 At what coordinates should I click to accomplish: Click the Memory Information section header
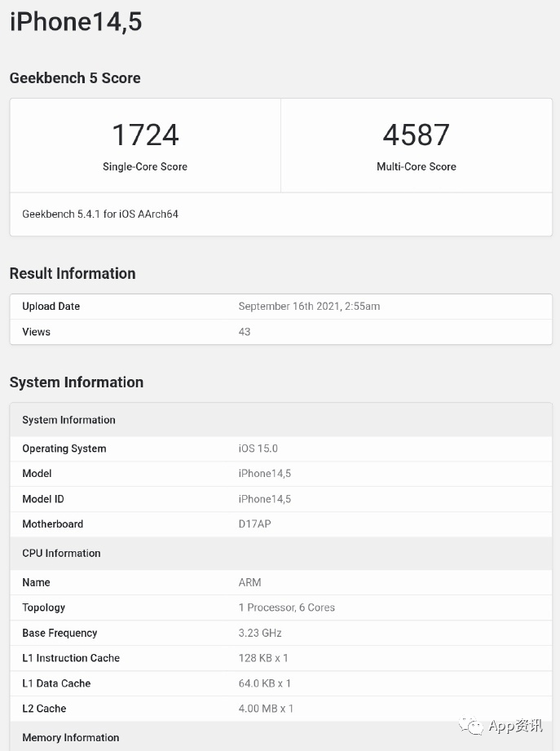click(71, 737)
